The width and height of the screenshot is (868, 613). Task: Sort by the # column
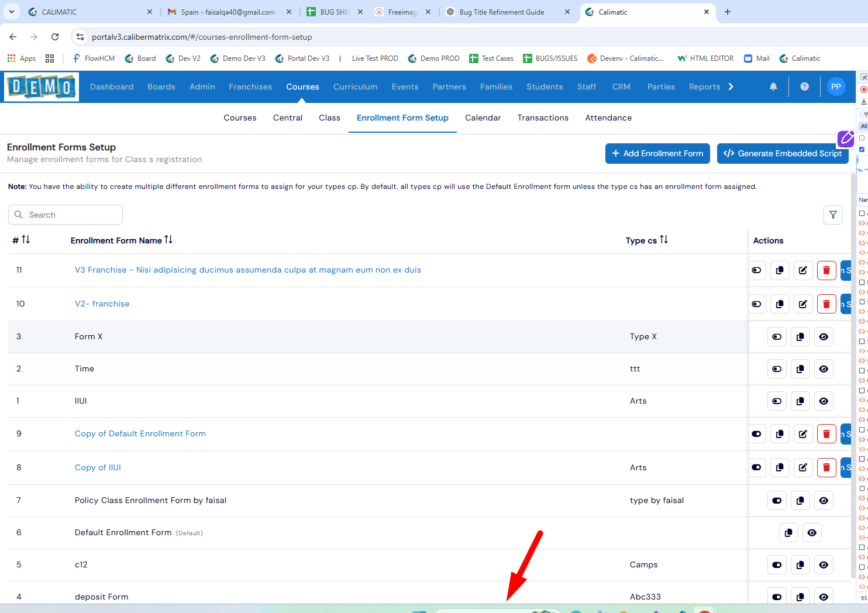26,240
